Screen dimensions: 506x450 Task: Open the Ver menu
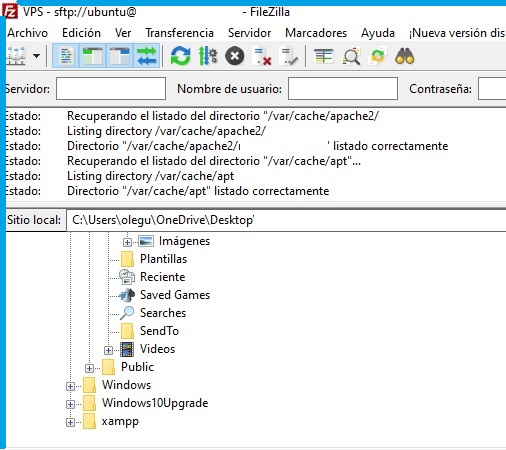(123, 33)
